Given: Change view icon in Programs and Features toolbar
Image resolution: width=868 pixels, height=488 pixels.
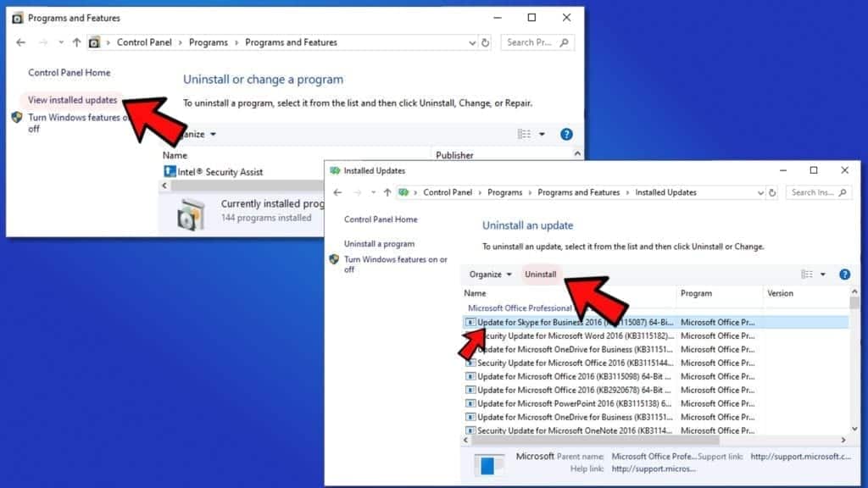Looking at the screenshot, I should point(524,134).
